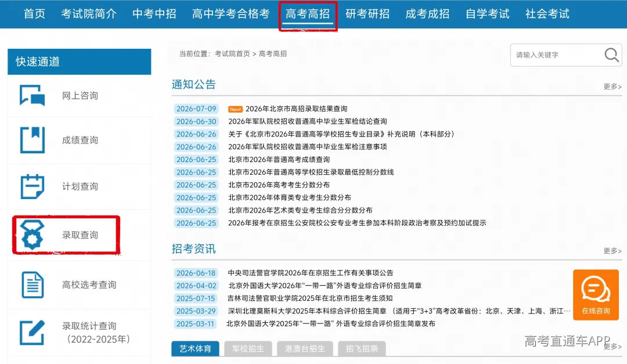
Task: Click the 2025-03-29 date label
Action: [x=196, y=311]
